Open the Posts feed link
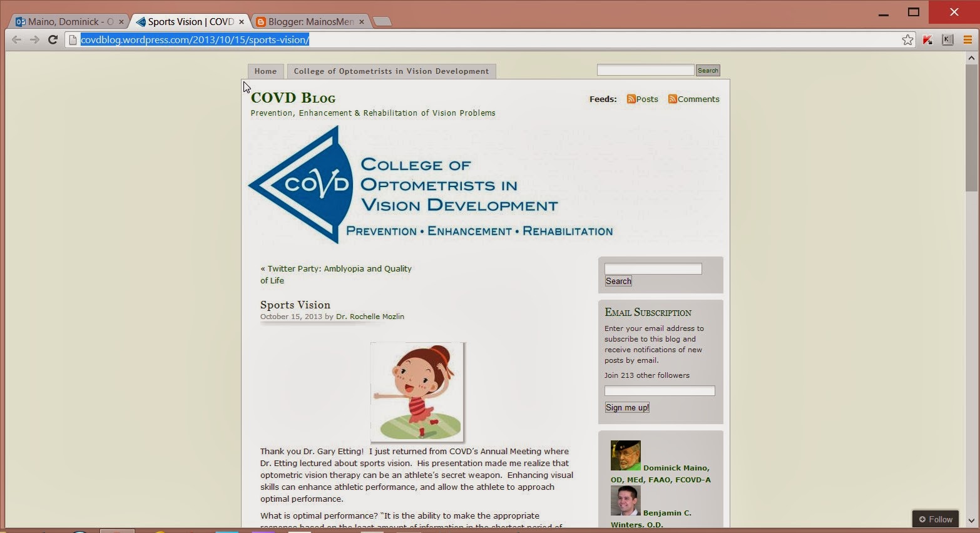980x533 pixels. pyautogui.click(x=647, y=99)
